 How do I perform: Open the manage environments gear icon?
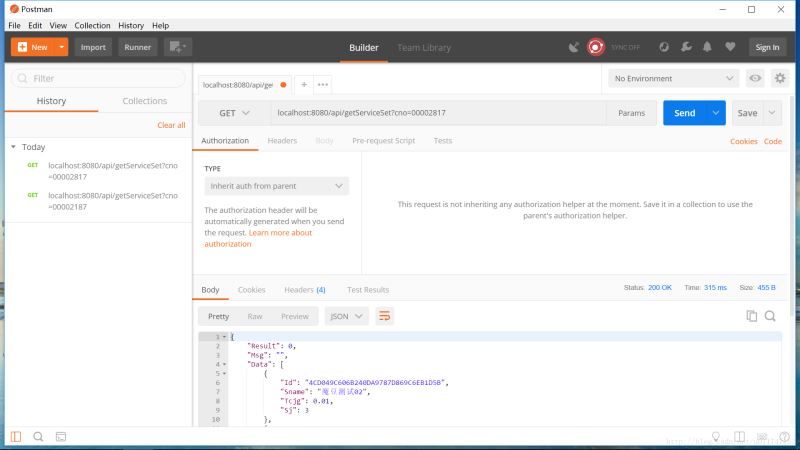point(778,78)
